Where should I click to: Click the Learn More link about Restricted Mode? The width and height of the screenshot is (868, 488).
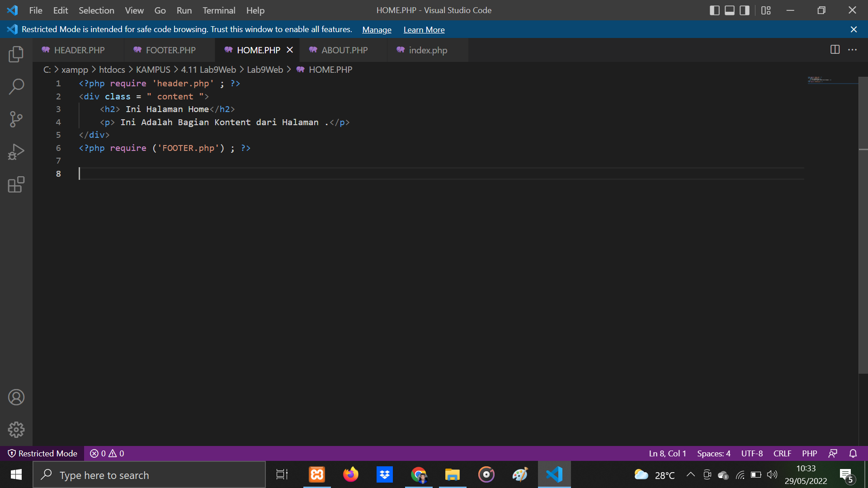[424, 29]
